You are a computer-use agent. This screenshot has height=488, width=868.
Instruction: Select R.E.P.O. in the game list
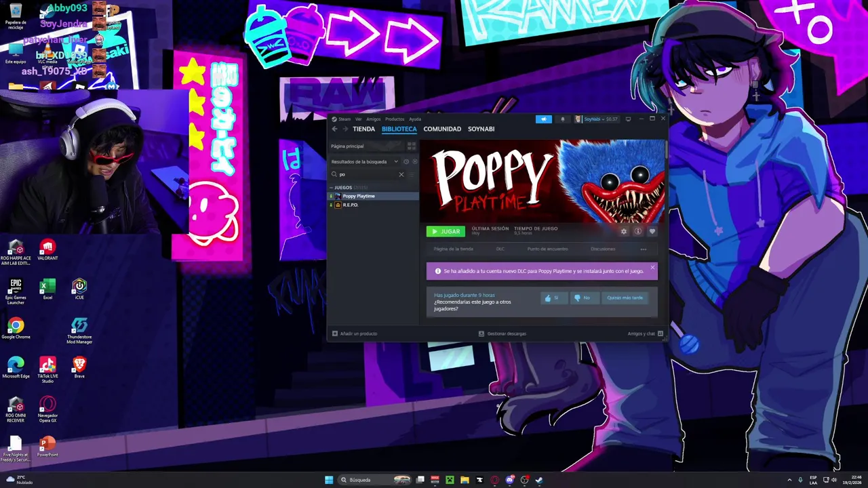point(374,205)
